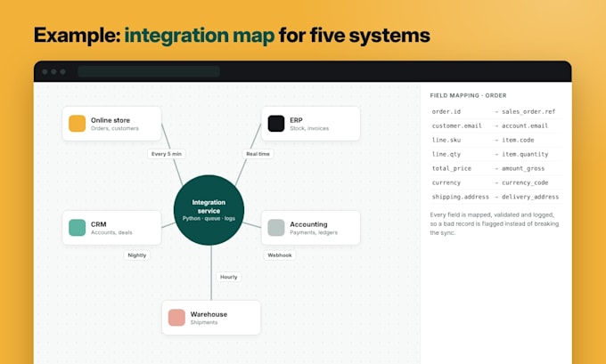Select the customer.email source field

click(x=457, y=125)
